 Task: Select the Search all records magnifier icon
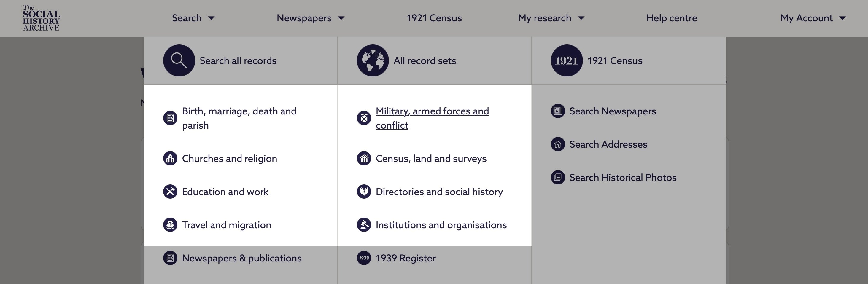click(x=179, y=61)
